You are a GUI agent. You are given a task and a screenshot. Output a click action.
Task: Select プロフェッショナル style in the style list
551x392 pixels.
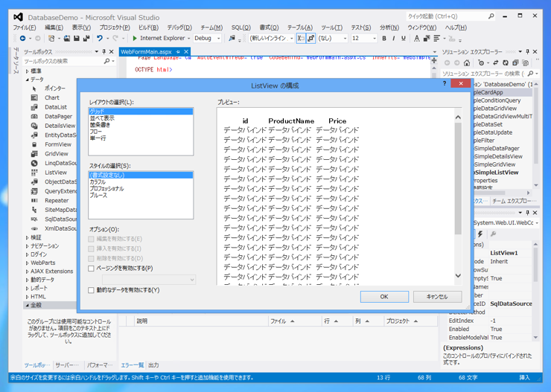[x=106, y=188]
